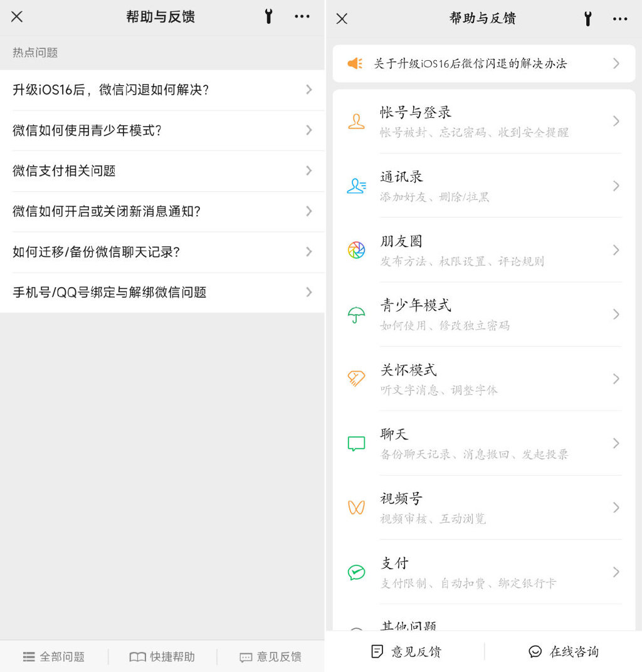Close the left 帮助与反馈 page

point(17,17)
